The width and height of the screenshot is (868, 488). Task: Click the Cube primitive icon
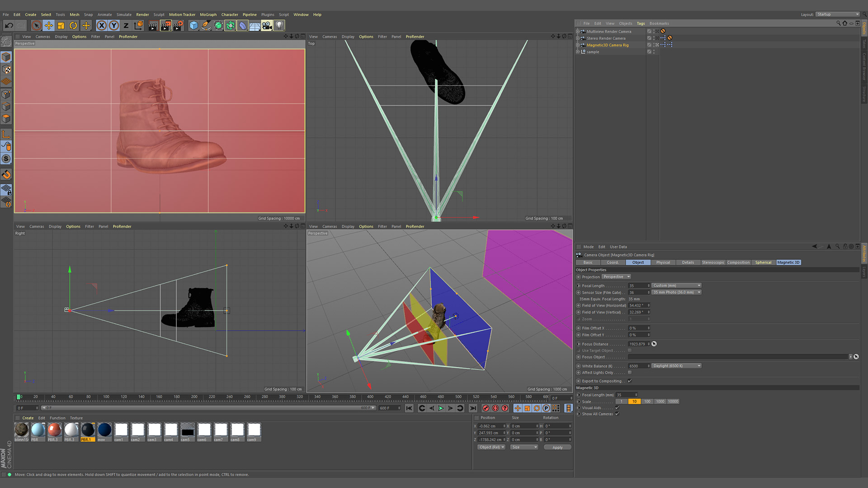[x=194, y=26]
